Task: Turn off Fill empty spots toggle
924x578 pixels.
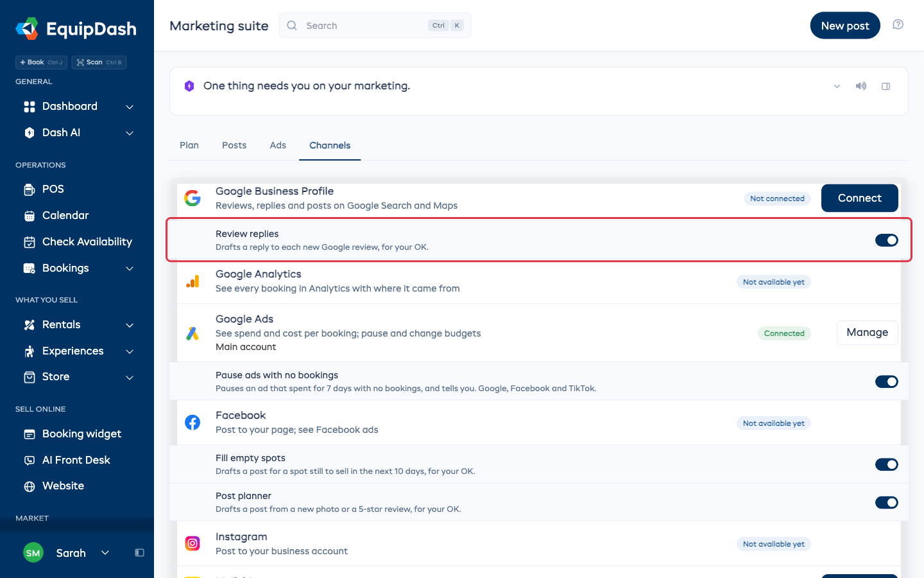Action: [887, 464]
